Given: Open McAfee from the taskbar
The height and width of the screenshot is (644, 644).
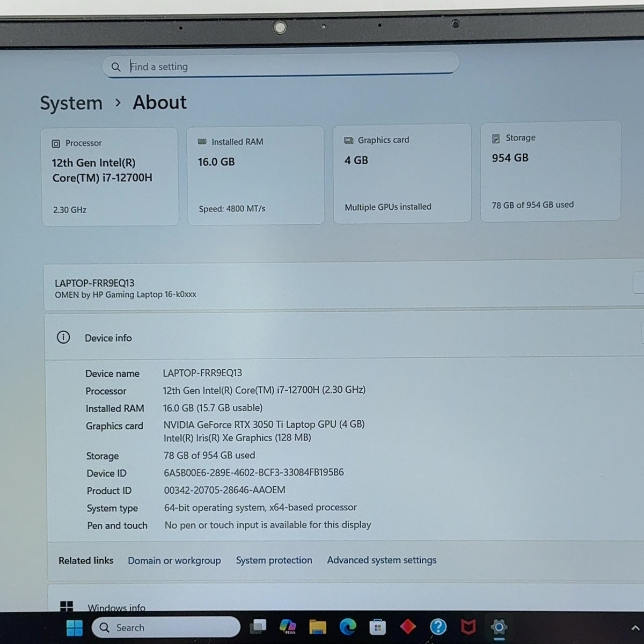Looking at the screenshot, I should (x=469, y=627).
